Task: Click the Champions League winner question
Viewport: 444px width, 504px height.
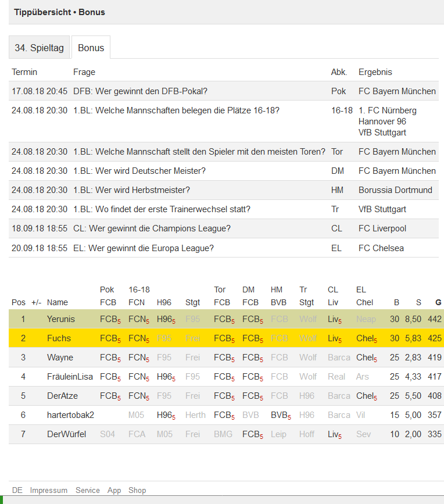Action: pyautogui.click(x=152, y=228)
